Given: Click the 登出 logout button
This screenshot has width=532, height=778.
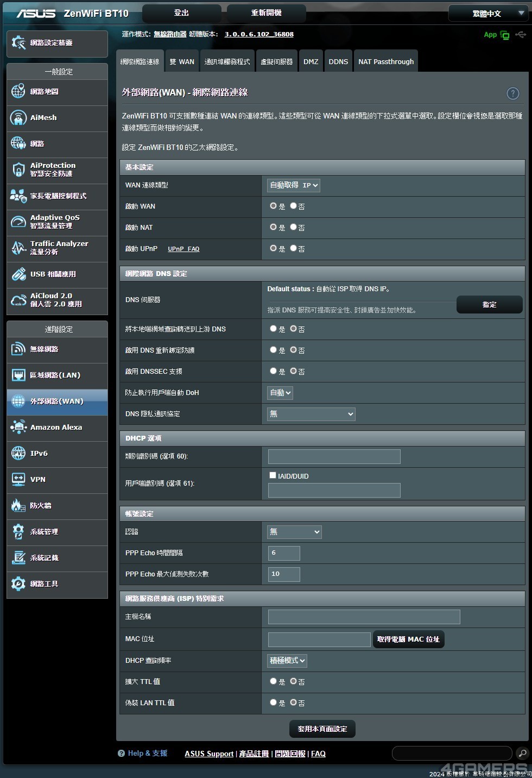Looking at the screenshot, I should 182,13.
